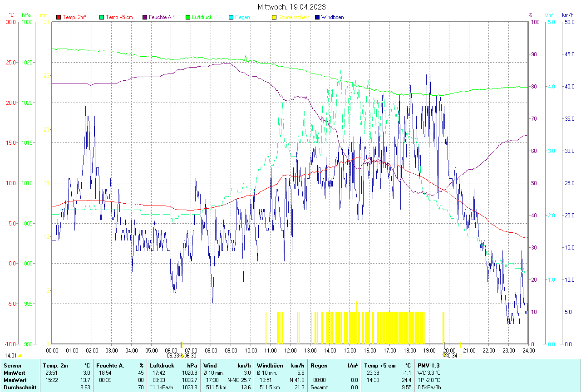Click the 24:00 time axis label
Image resolution: width=581 pixels, height=392 pixels.
528,350
